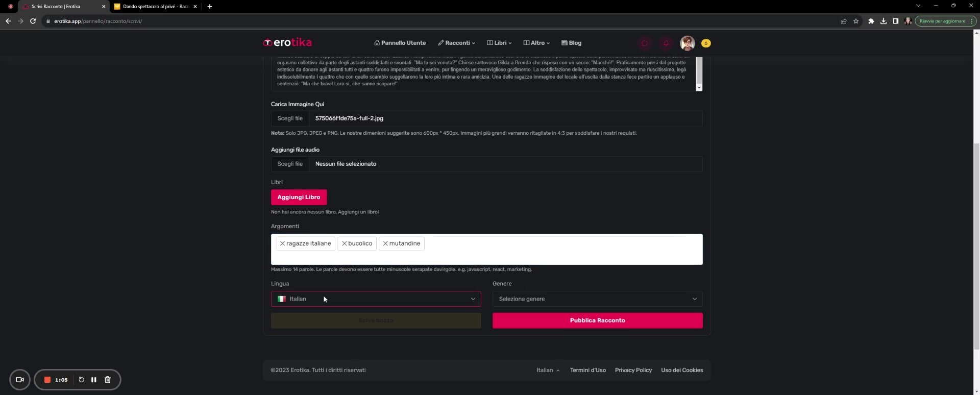Remove the 'mutandine' tag

(385, 243)
